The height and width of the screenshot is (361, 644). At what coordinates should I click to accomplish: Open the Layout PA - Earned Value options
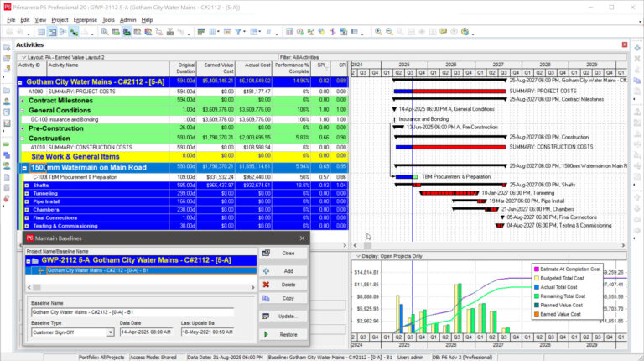[23, 57]
